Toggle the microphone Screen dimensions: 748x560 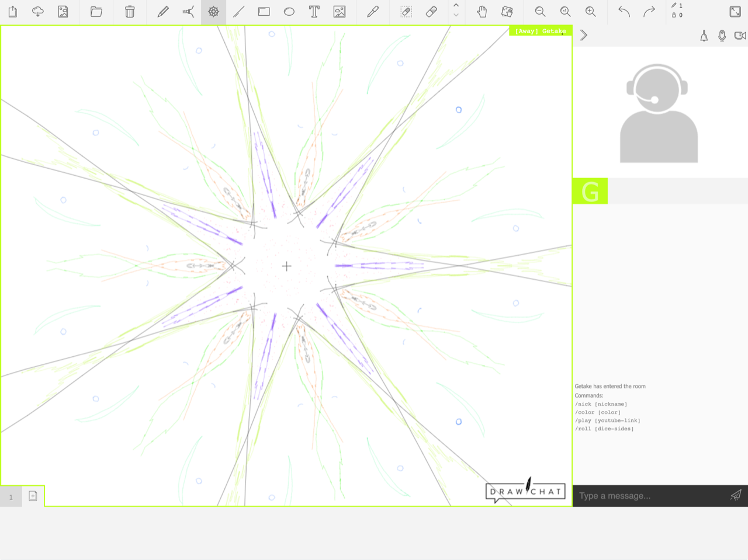pyautogui.click(x=722, y=36)
